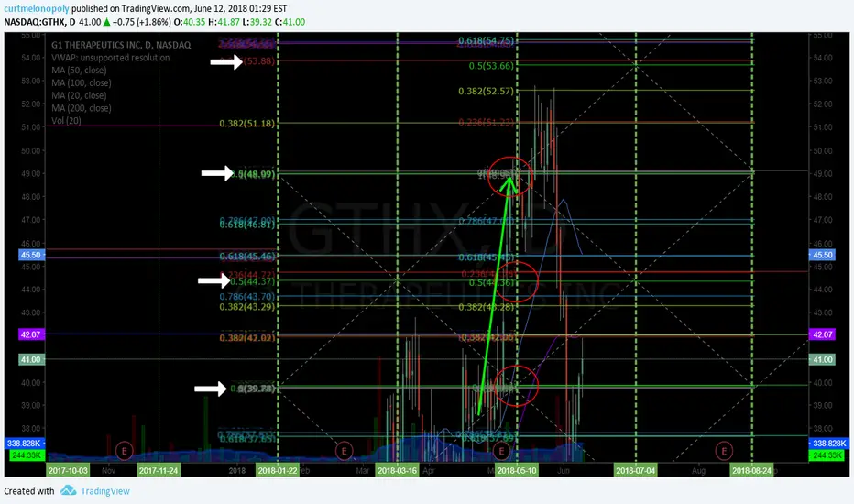Select the 0.618(45.46) left Fibonacci label

[247, 257]
